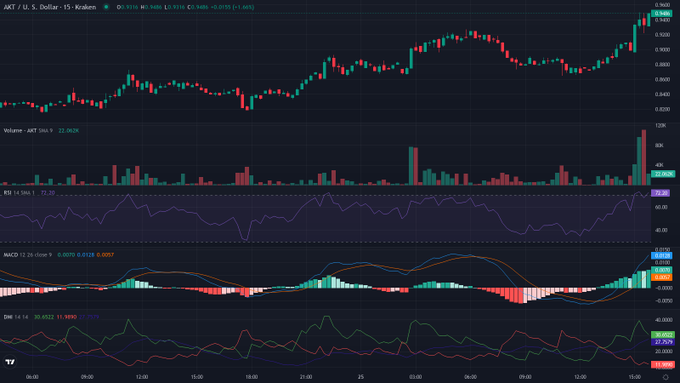The image size is (680, 383).
Task: Click the 0.9000 price scale label
Action: (x=662, y=49)
